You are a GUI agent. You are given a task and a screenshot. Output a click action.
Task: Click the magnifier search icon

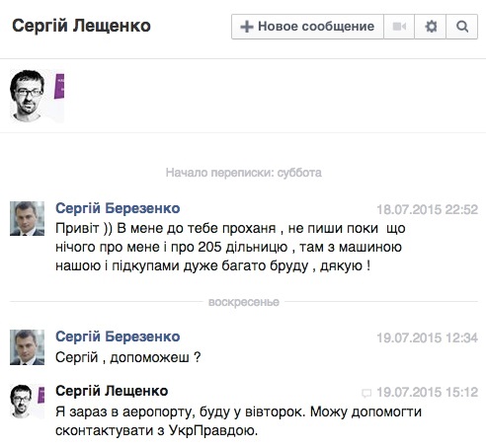coord(462,27)
